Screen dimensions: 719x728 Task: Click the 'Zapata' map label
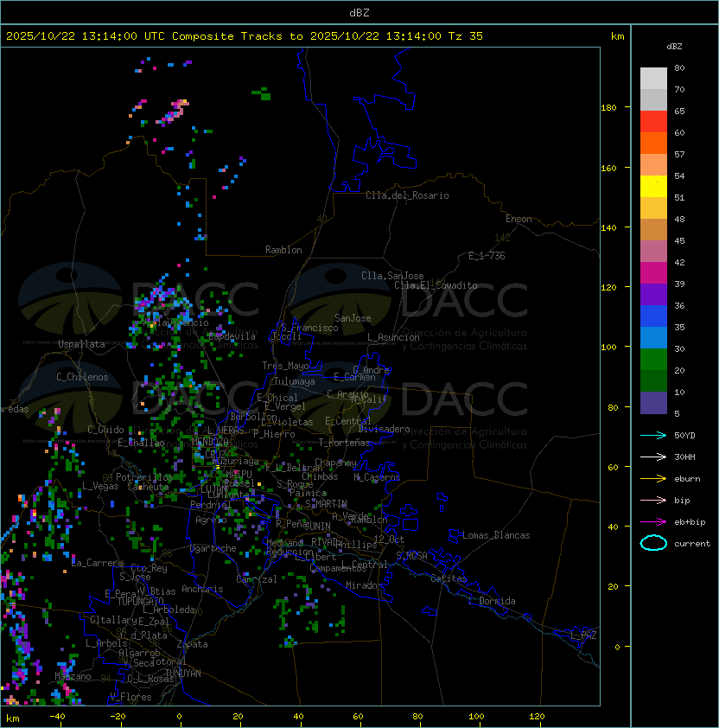point(192,644)
